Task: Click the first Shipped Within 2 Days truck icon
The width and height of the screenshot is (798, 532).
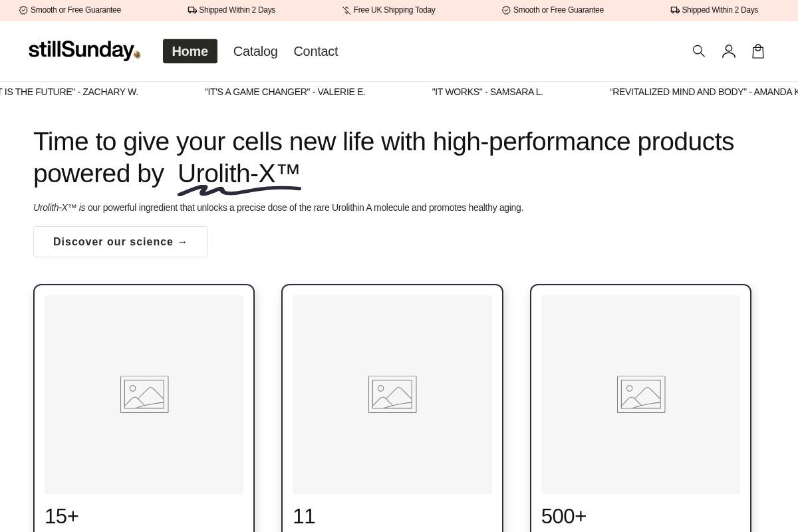Action: [x=192, y=10]
